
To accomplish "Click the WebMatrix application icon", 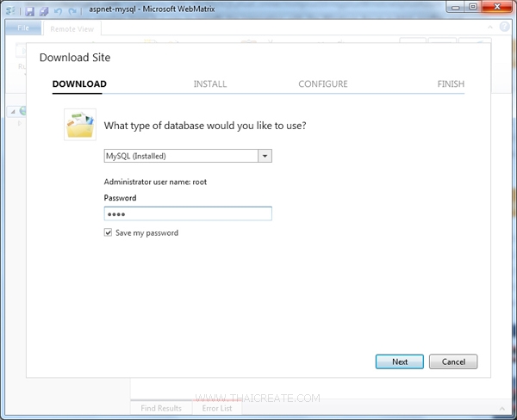I will tap(10, 11).
